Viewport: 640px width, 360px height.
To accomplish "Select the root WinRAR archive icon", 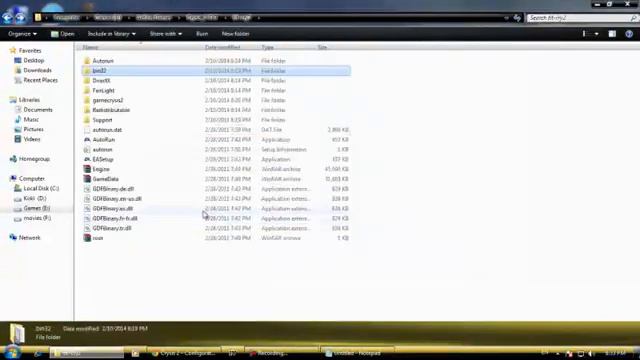I will [87, 238].
